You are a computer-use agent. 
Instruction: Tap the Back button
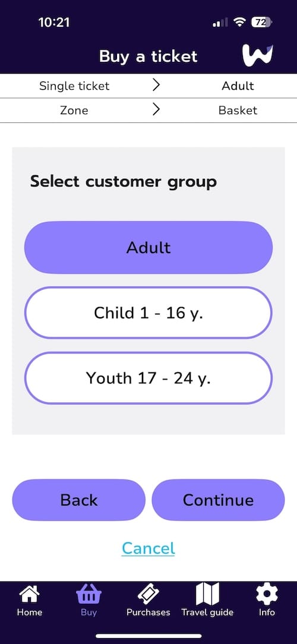pyautogui.click(x=79, y=500)
